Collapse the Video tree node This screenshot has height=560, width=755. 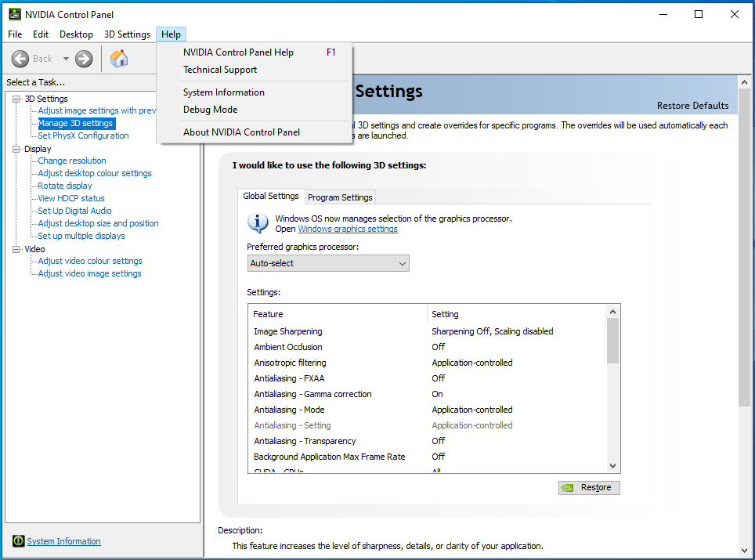pyautogui.click(x=16, y=249)
